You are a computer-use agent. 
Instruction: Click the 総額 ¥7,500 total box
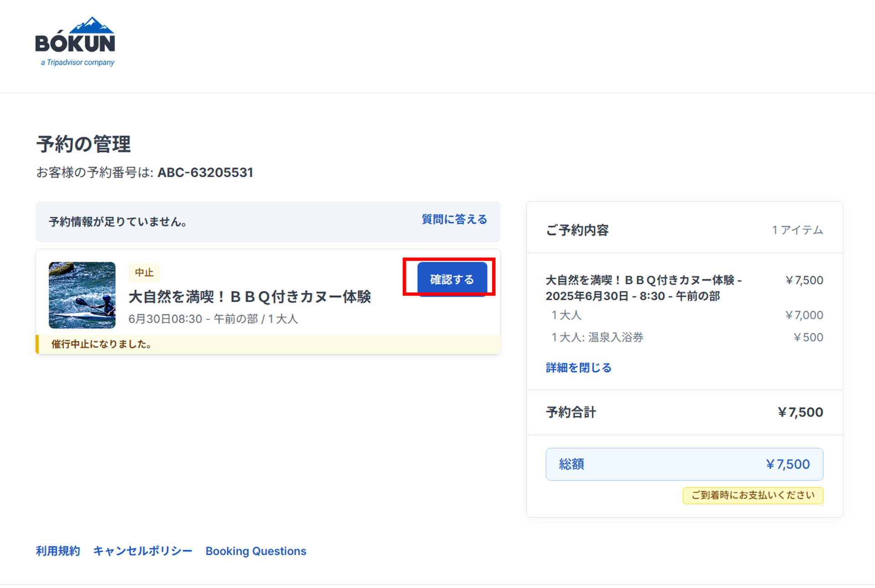point(684,464)
